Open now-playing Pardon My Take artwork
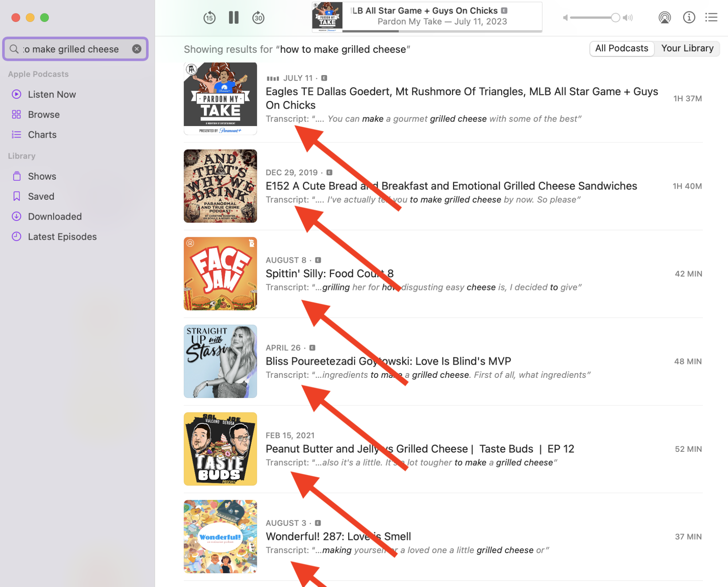The width and height of the screenshot is (728, 587). click(327, 17)
